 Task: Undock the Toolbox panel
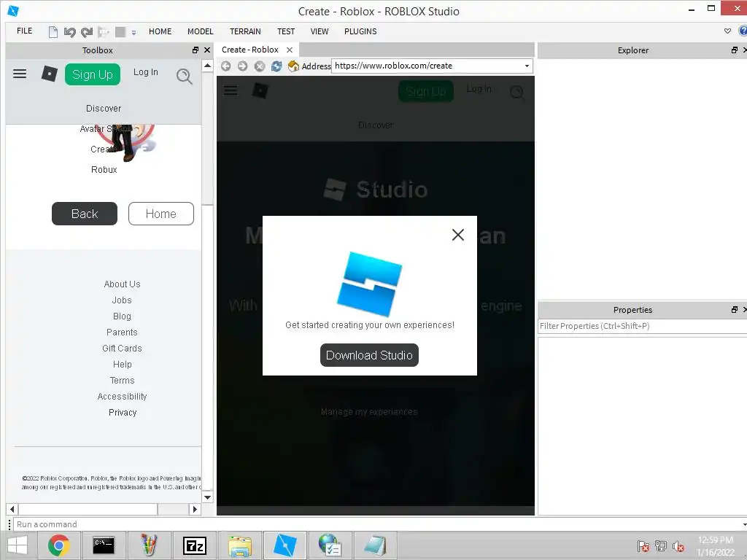coord(196,50)
